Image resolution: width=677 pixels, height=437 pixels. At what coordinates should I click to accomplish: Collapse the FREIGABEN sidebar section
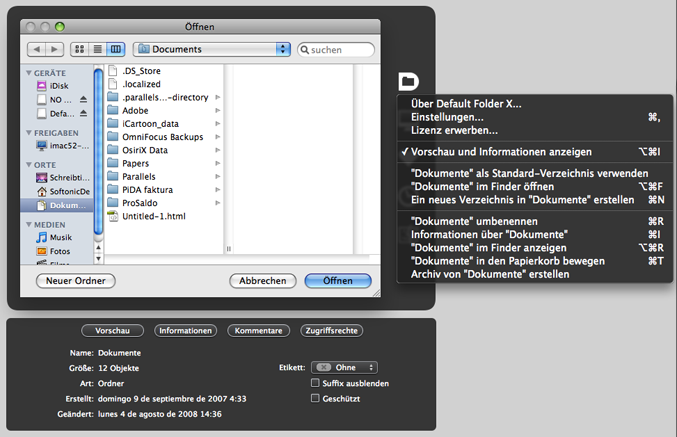tap(29, 133)
